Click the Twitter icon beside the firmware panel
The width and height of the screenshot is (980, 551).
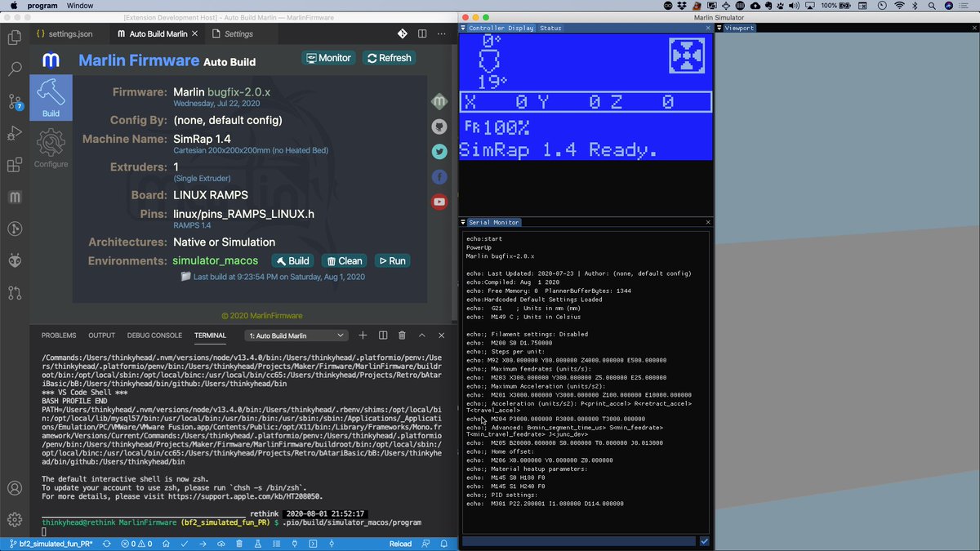coord(439,151)
